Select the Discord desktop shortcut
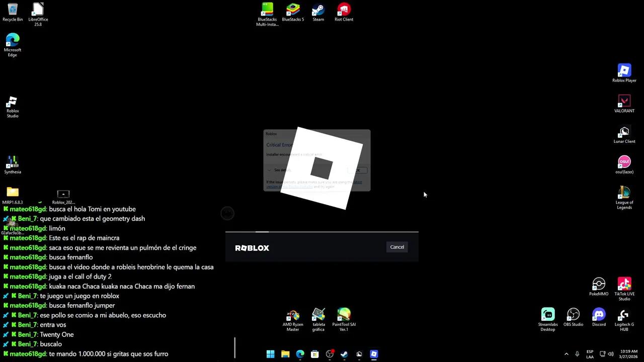This screenshot has height=362, width=644. coord(599,318)
